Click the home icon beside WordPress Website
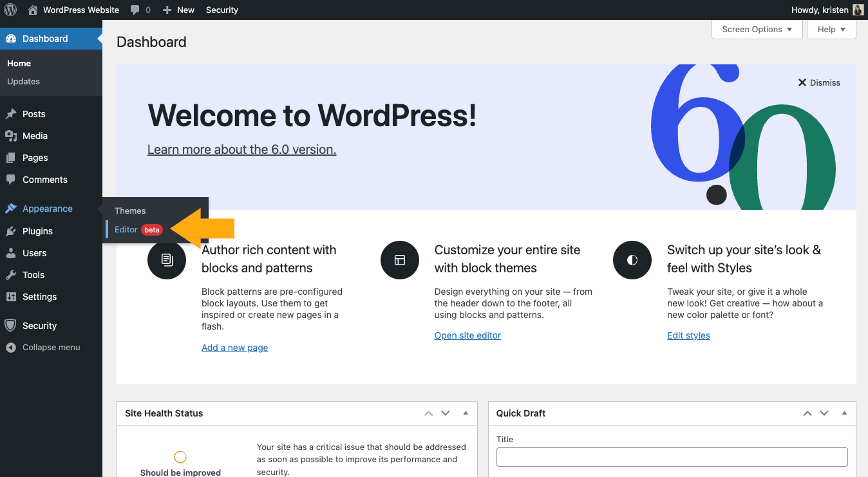The image size is (868, 477). (33, 10)
